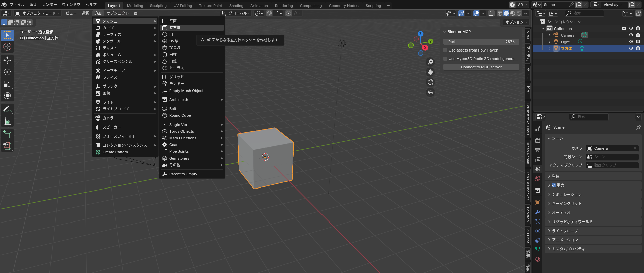
Task: Select the Measure tool
Action: (7, 121)
